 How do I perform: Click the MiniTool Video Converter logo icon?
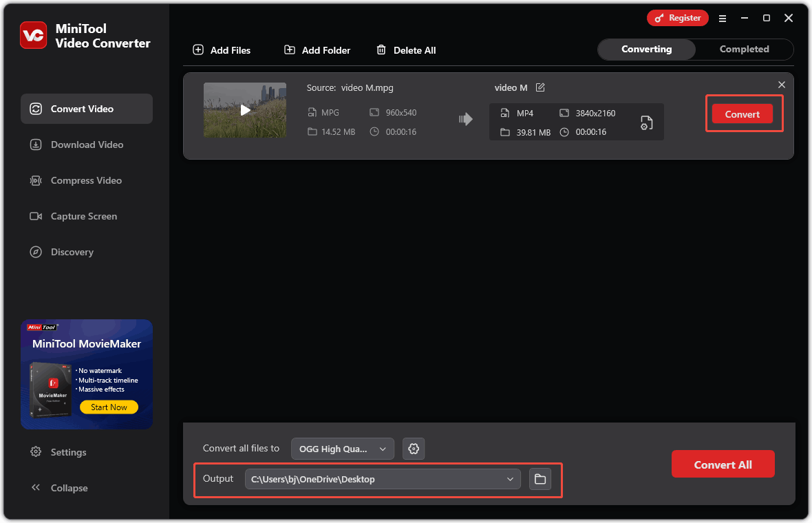(34, 35)
